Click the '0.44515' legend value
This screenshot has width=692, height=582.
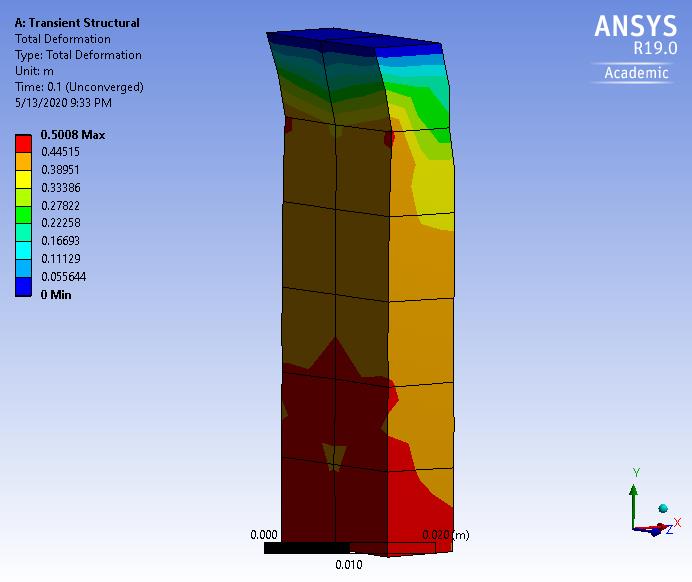point(60,152)
